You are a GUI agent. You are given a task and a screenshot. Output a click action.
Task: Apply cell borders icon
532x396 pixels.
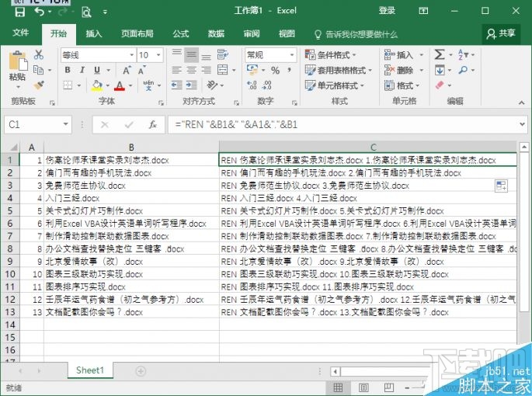68,85
